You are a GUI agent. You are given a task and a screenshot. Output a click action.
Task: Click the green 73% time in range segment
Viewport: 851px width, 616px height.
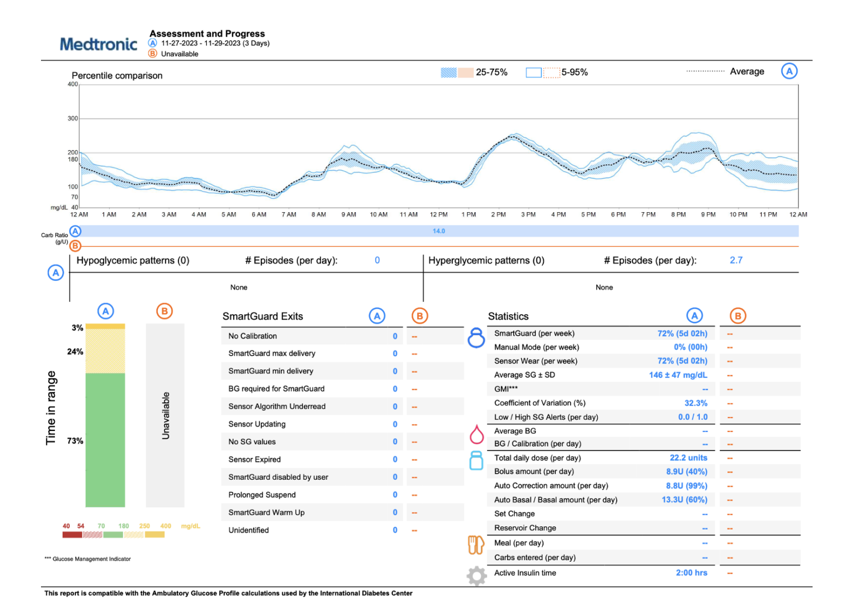point(105,440)
